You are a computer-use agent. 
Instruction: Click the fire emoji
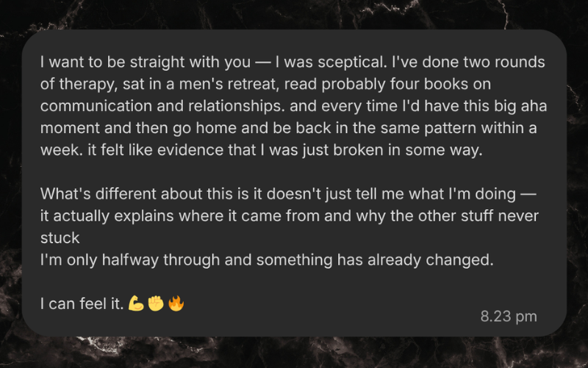[175, 302]
